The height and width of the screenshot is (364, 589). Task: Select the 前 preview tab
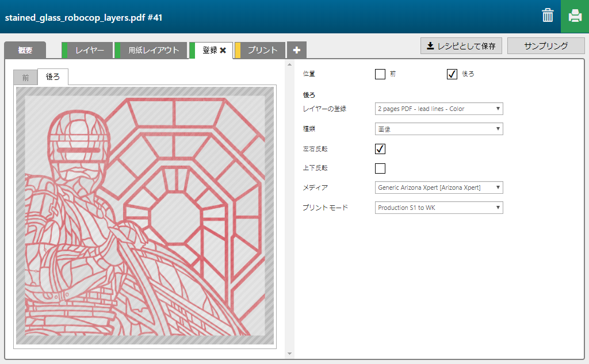click(25, 78)
